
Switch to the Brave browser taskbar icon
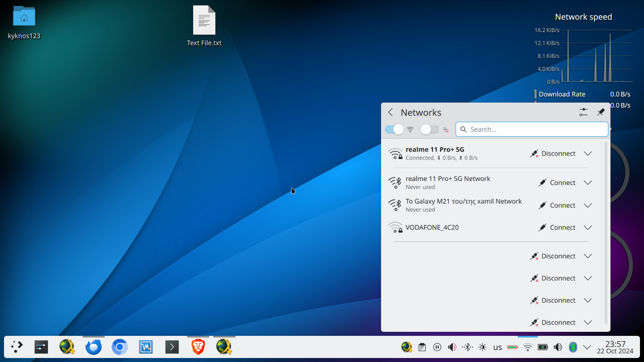point(198,347)
